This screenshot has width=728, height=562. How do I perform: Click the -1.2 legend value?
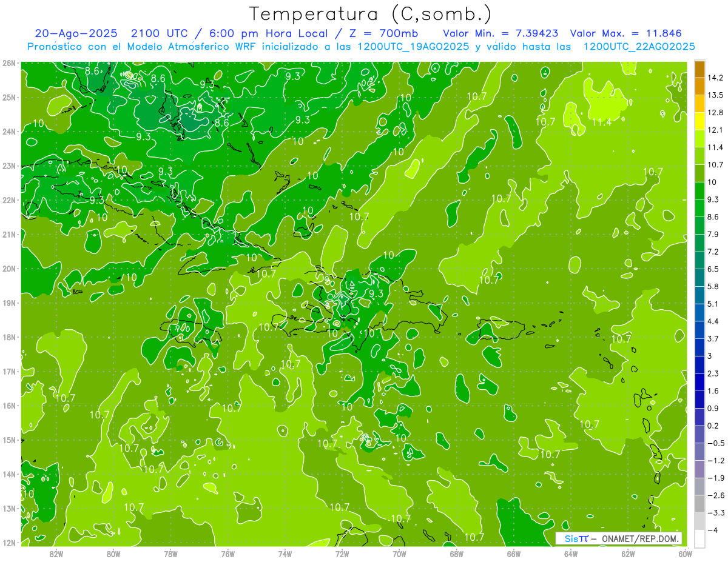pos(715,460)
